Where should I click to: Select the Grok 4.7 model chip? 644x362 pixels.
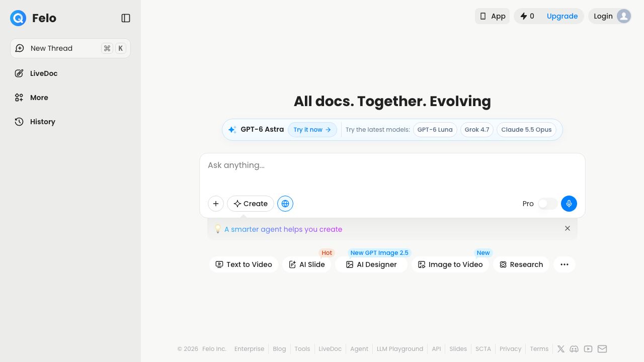(477, 130)
